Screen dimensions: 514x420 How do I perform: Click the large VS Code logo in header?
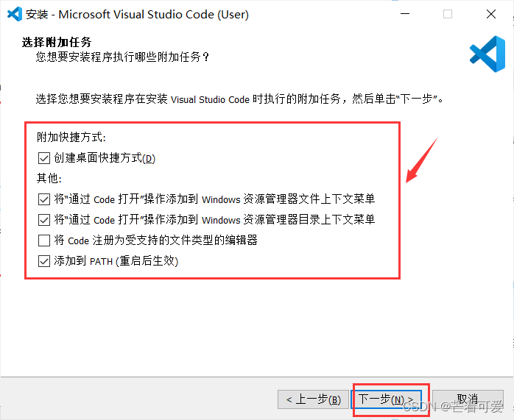(x=487, y=54)
